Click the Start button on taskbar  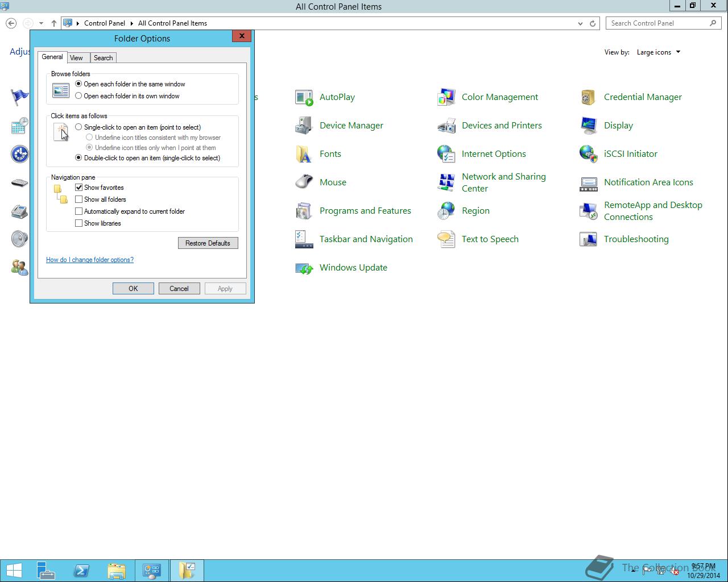[14, 571]
